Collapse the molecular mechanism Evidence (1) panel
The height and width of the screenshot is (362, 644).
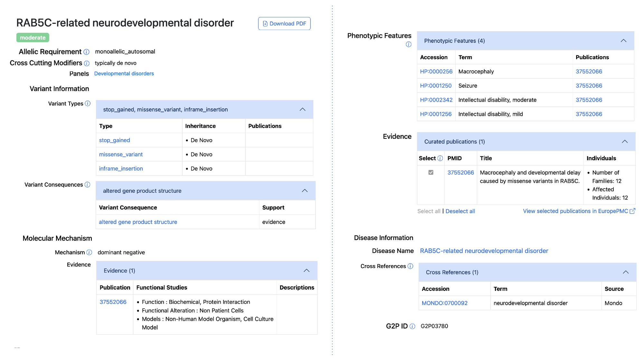307,271
